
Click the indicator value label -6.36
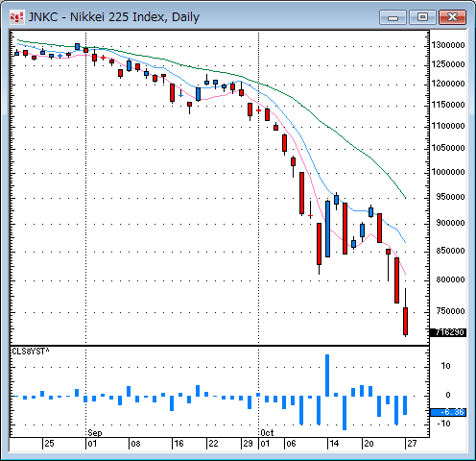click(x=448, y=412)
